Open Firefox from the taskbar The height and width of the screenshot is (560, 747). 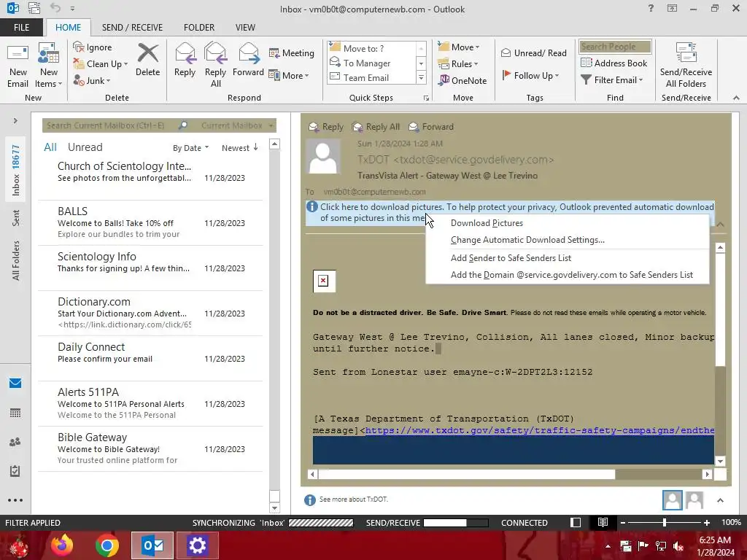coord(62,545)
